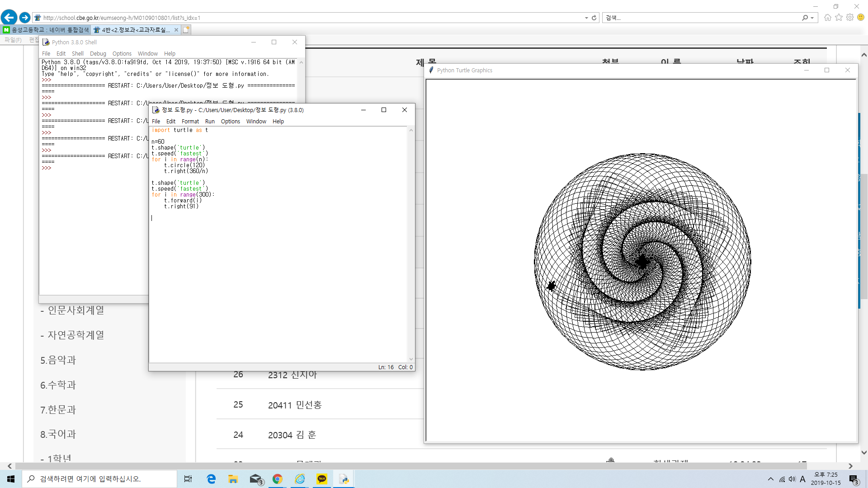The width and height of the screenshot is (868, 488).
Task: Open KakaoTalk from the taskbar
Action: [322, 479]
